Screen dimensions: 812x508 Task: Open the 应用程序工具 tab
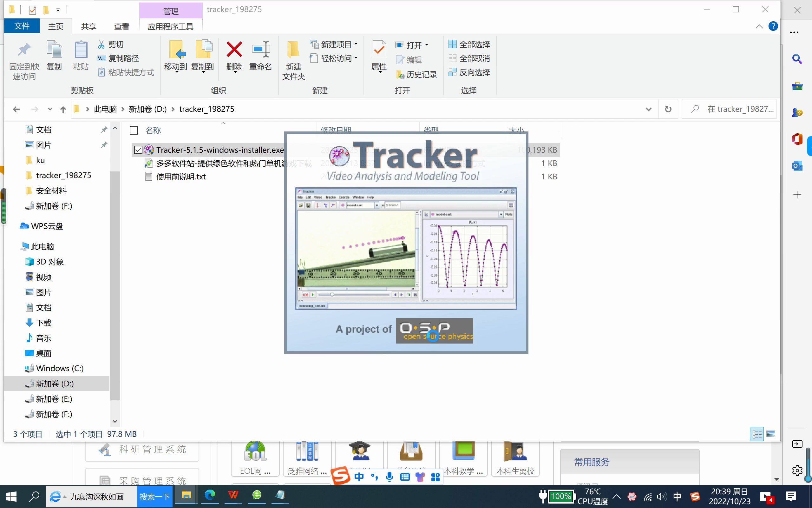point(170,26)
